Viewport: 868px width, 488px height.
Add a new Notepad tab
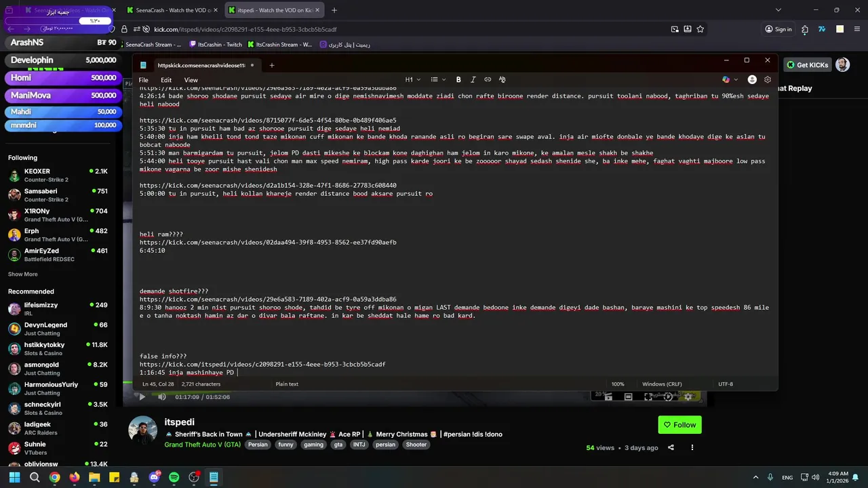coord(272,65)
